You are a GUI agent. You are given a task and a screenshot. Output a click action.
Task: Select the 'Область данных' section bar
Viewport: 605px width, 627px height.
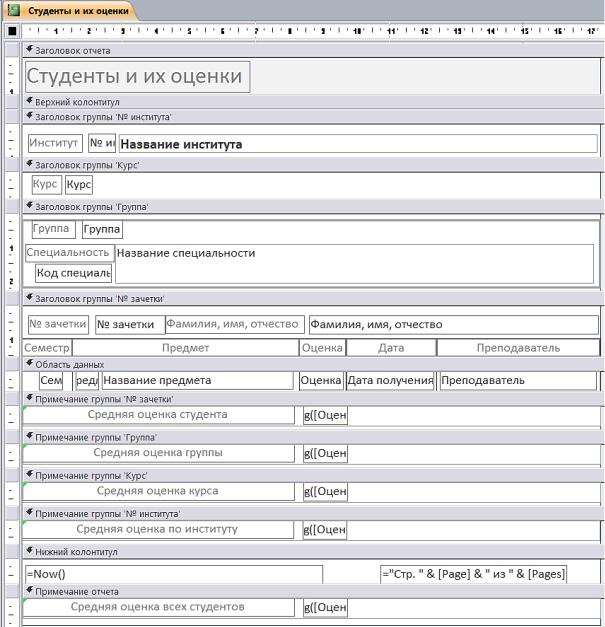point(313,364)
